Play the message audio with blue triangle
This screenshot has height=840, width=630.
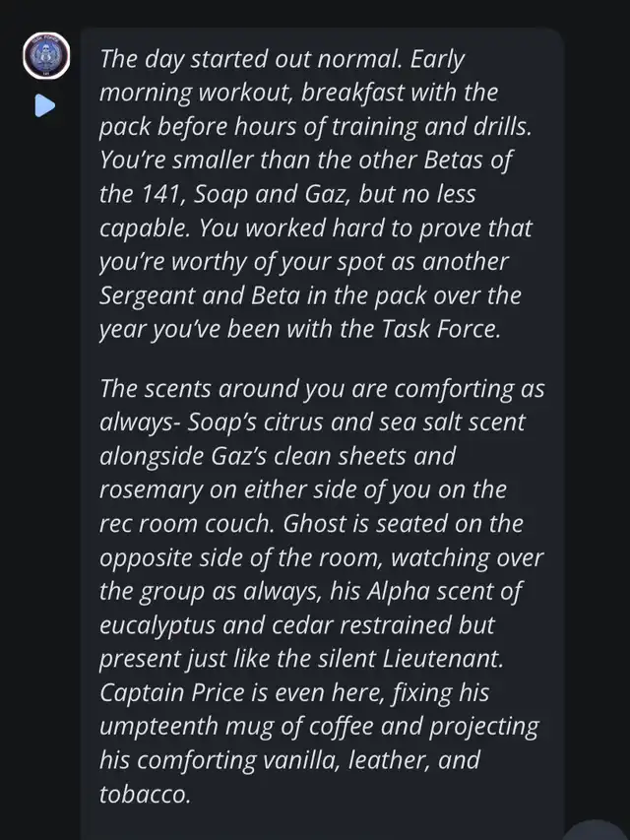point(45,105)
